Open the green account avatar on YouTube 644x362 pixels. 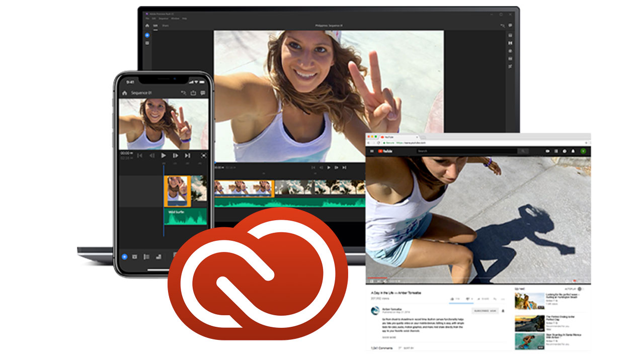point(583,151)
